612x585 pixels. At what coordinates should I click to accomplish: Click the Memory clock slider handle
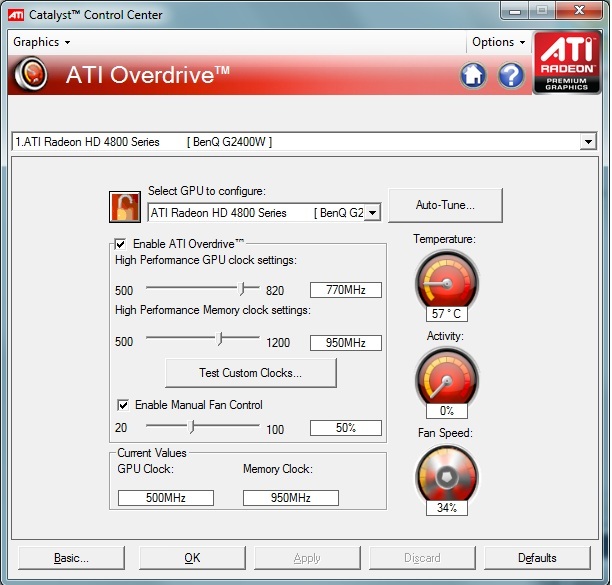pos(220,338)
